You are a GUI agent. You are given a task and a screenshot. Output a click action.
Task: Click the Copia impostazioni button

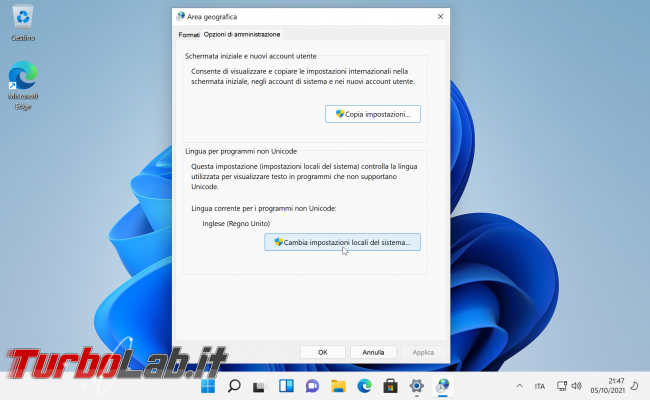click(x=373, y=114)
